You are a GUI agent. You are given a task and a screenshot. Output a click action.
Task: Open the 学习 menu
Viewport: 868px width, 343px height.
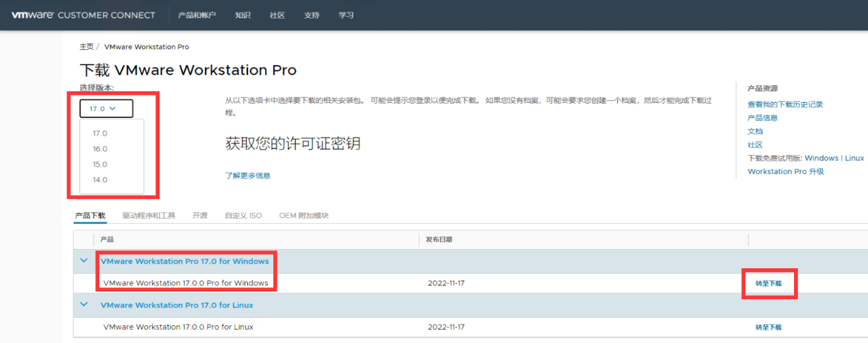coord(346,15)
